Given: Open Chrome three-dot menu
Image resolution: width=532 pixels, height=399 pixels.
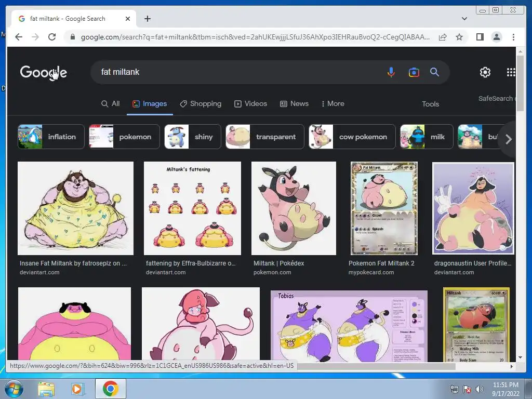Looking at the screenshot, I should click(513, 37).
